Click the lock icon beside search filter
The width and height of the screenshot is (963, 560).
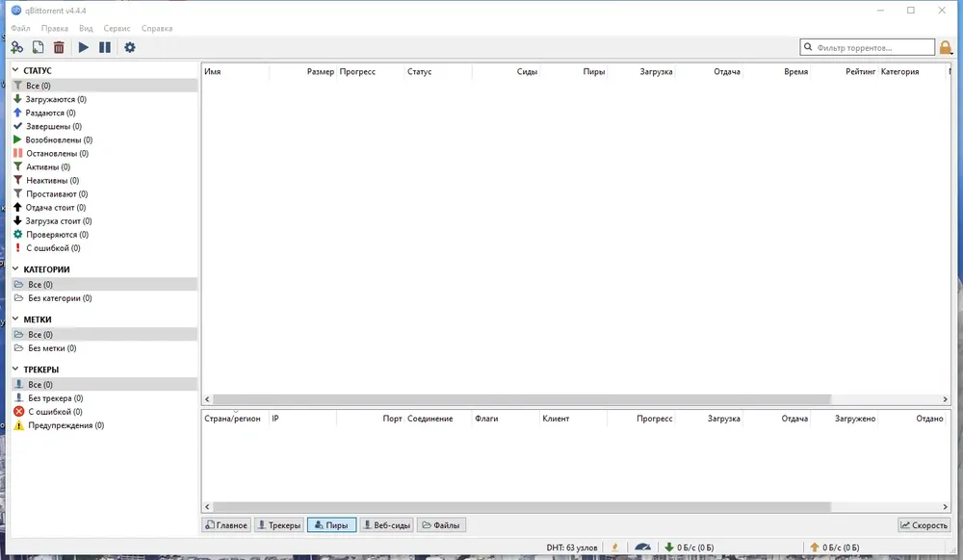click(x=946, y=47)
